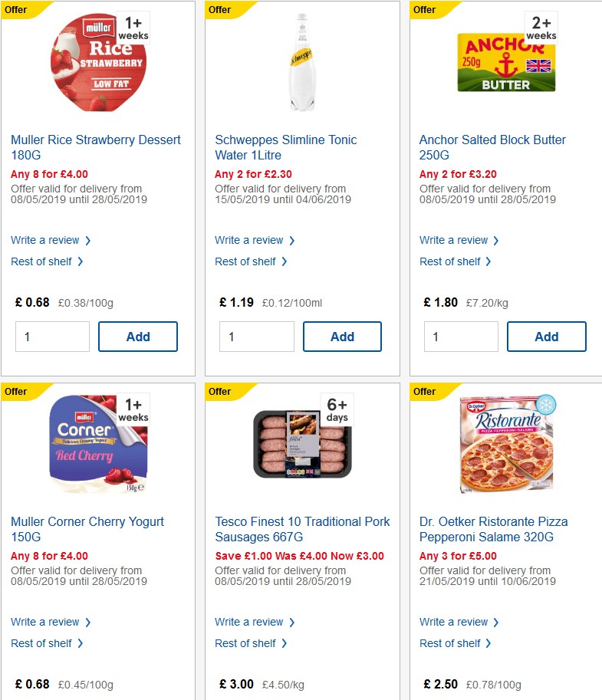
Task: Write a review for Muller Rice dessert
Action: tap(46, 240)
